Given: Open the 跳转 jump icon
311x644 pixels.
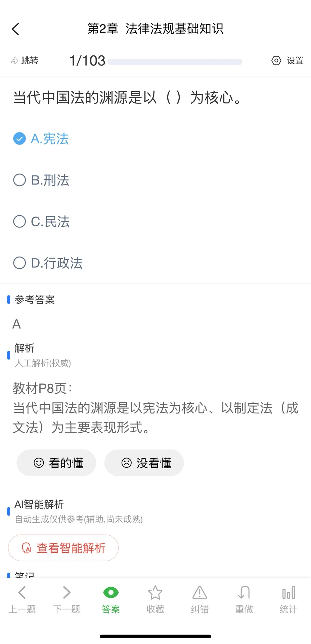Looking at the screenshot, I should click(x=14, y=61).
